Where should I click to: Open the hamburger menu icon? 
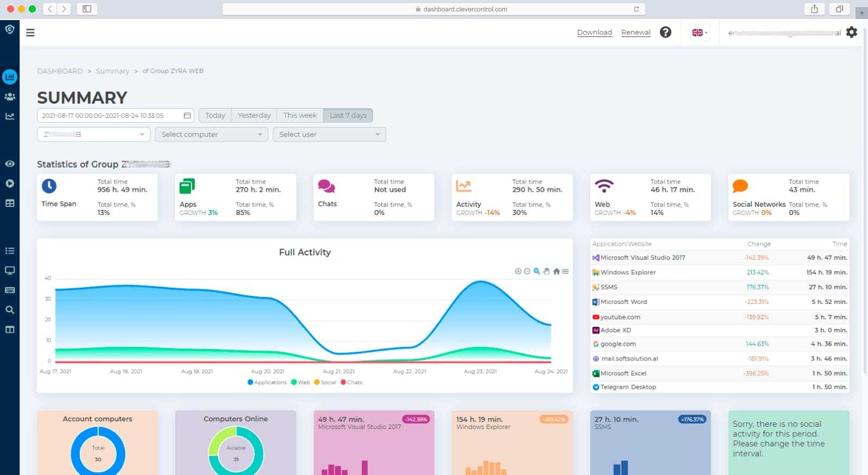click(x=30, y=33)
